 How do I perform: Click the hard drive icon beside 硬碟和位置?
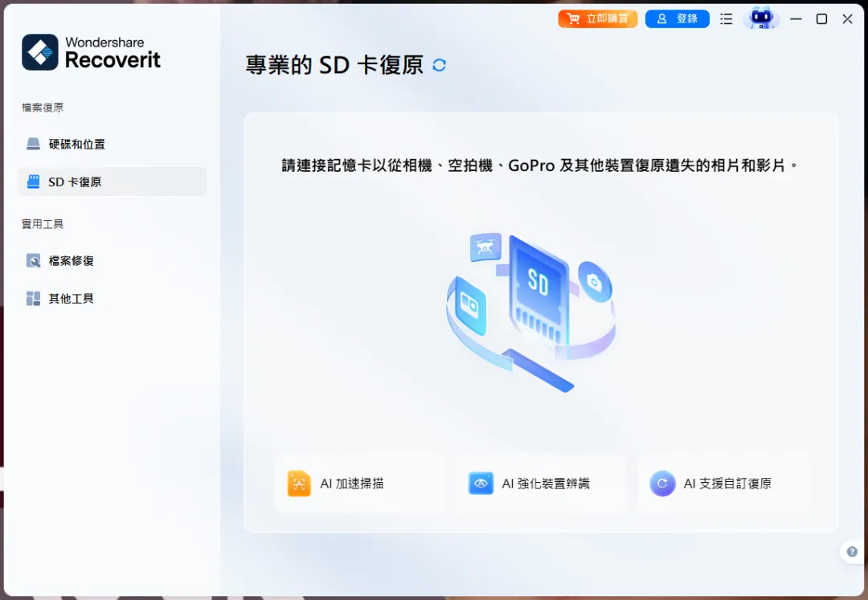tap(33, 145)
